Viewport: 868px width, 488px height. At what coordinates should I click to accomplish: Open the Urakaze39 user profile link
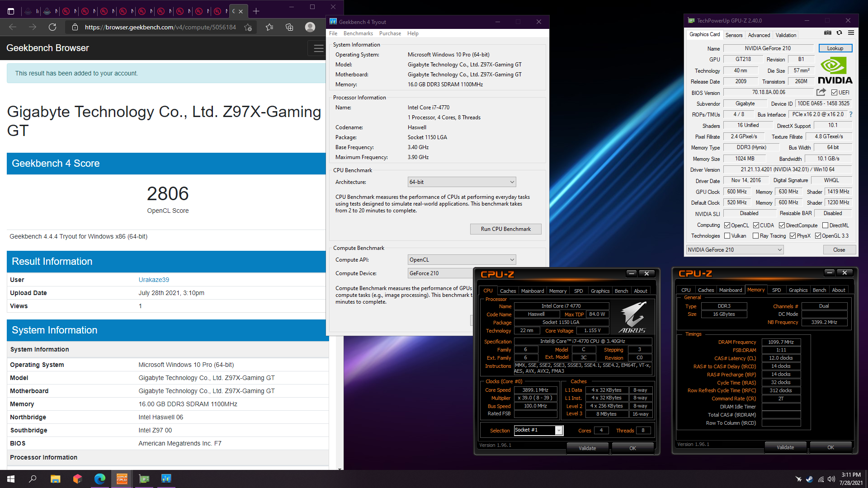(x=154, y=280)
